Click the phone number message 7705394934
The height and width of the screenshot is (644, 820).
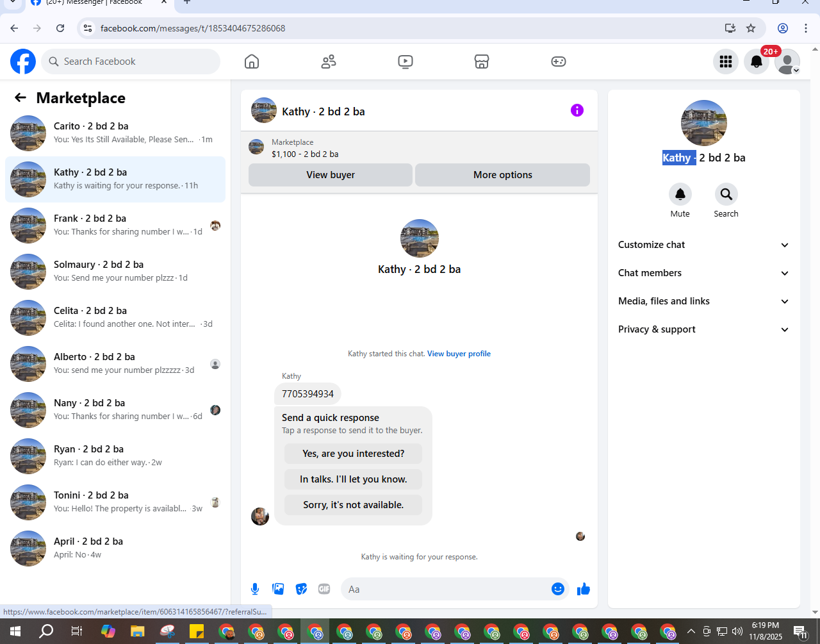[x=307, y=393]
